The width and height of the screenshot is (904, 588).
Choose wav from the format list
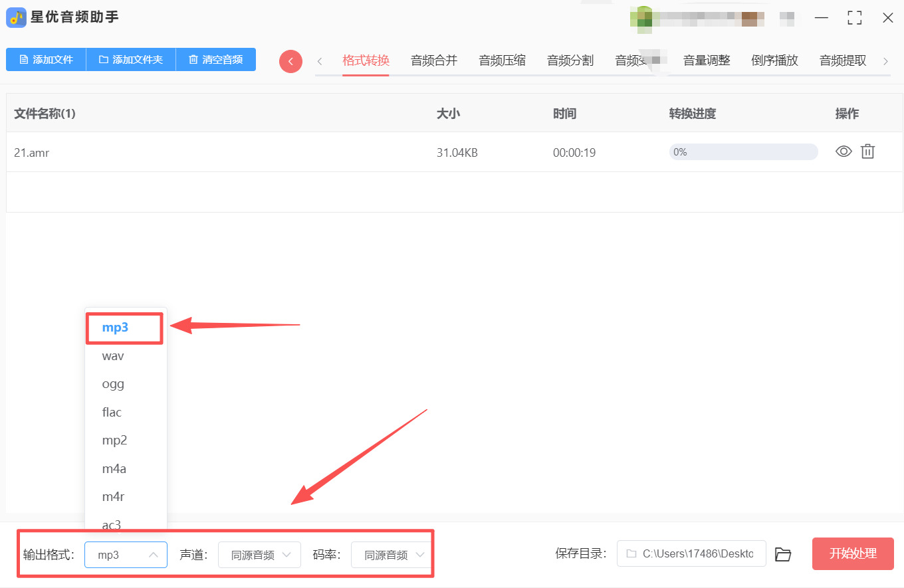pos(113,356)
